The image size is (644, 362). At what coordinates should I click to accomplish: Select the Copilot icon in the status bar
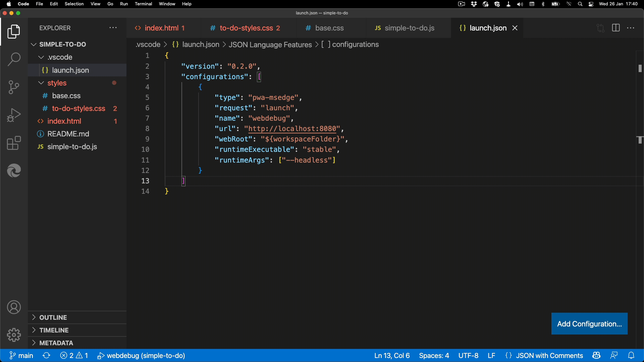[596, 355]
